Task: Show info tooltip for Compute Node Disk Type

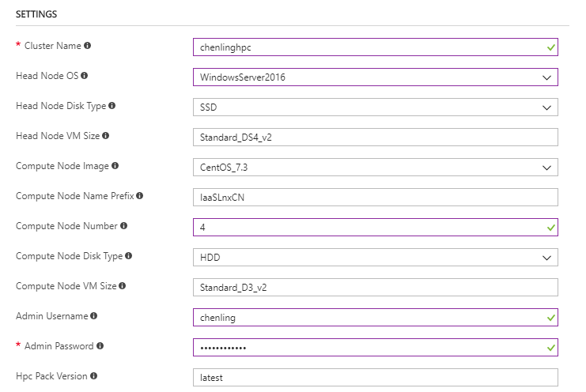Action: [128, 256]
